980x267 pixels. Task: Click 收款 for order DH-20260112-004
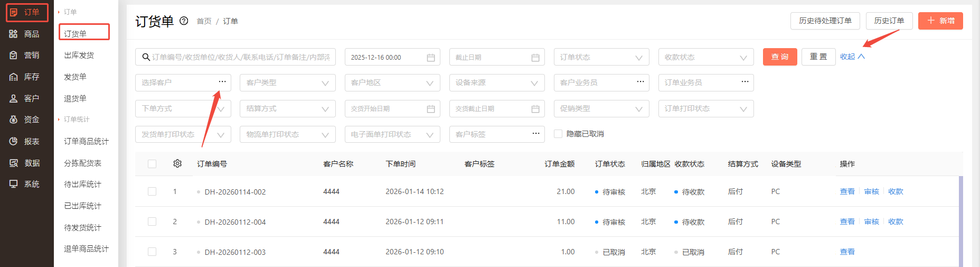point(896,222)
